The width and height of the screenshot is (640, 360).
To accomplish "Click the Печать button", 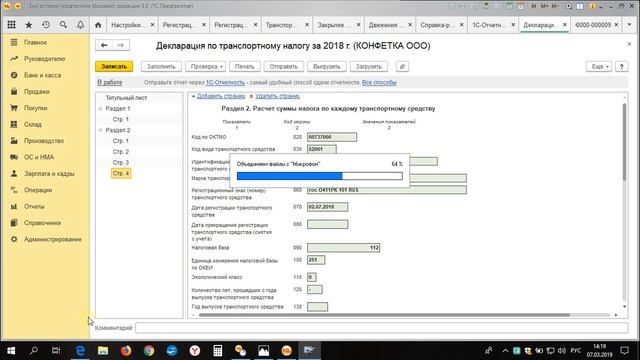I will click(244, 67).
